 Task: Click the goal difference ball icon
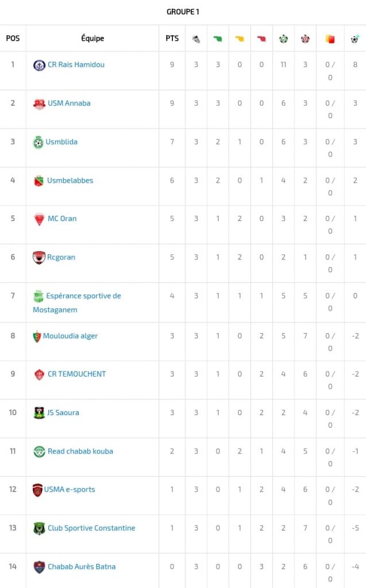click(x=355, y=39)
